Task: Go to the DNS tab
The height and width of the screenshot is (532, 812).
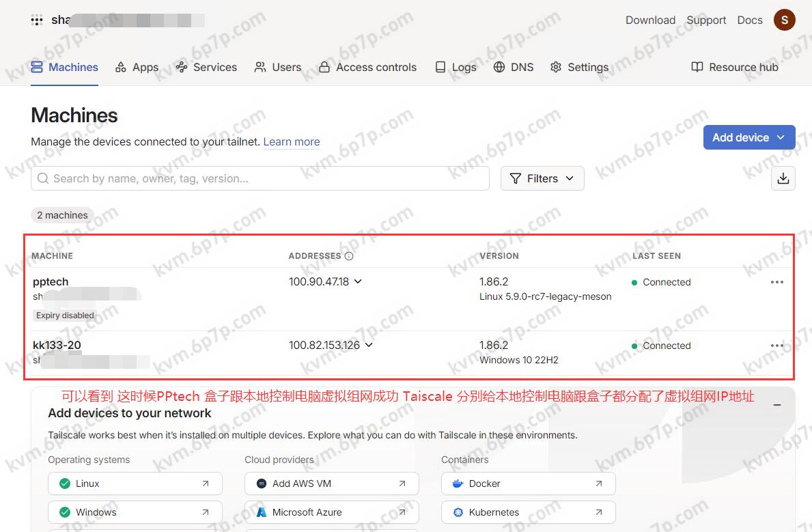Action: [x=513, y=67]
